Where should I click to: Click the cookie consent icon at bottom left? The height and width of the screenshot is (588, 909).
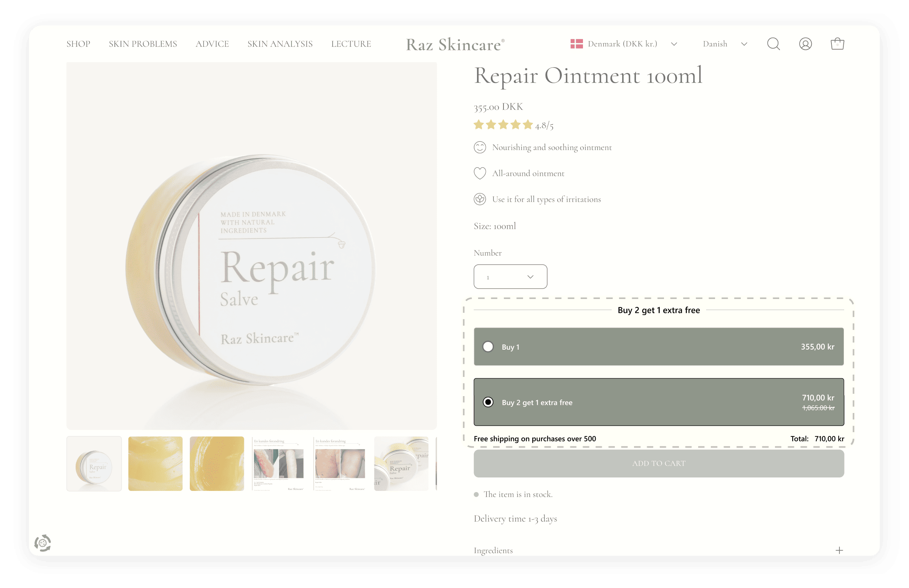[43, 543]
